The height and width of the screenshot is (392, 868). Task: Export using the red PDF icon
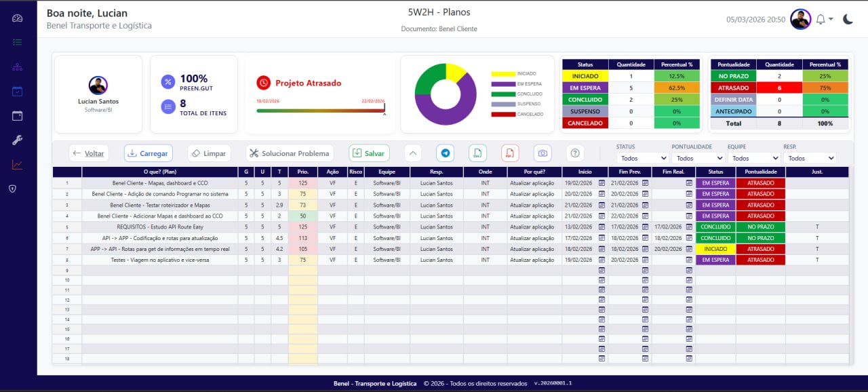[510, 153]
